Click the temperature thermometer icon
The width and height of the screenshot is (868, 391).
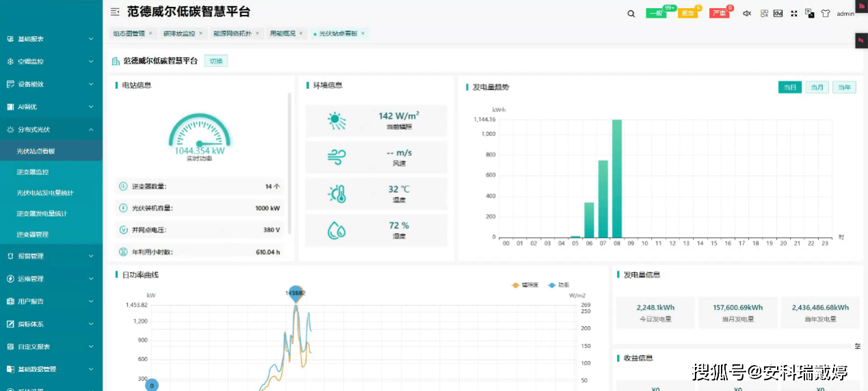click(337, 194)
